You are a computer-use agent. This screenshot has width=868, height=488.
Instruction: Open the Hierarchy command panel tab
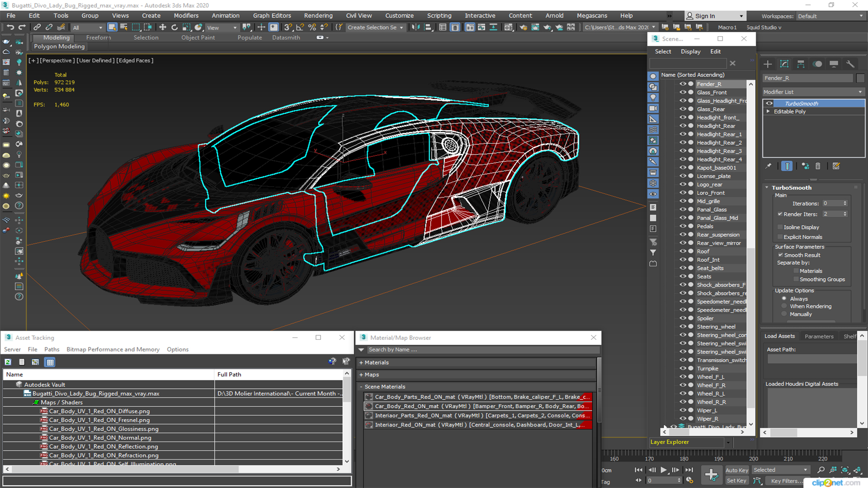point(801,64)
